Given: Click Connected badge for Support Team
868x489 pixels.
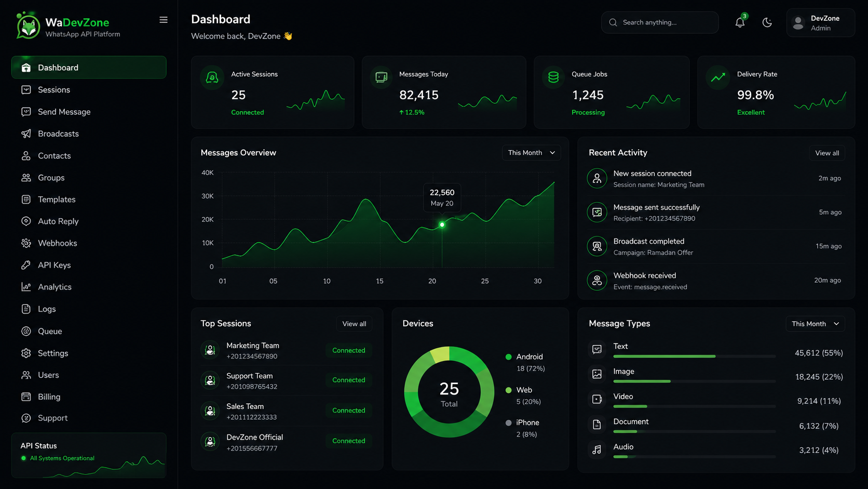Looking at the screenshot, I should pos(349,380).
